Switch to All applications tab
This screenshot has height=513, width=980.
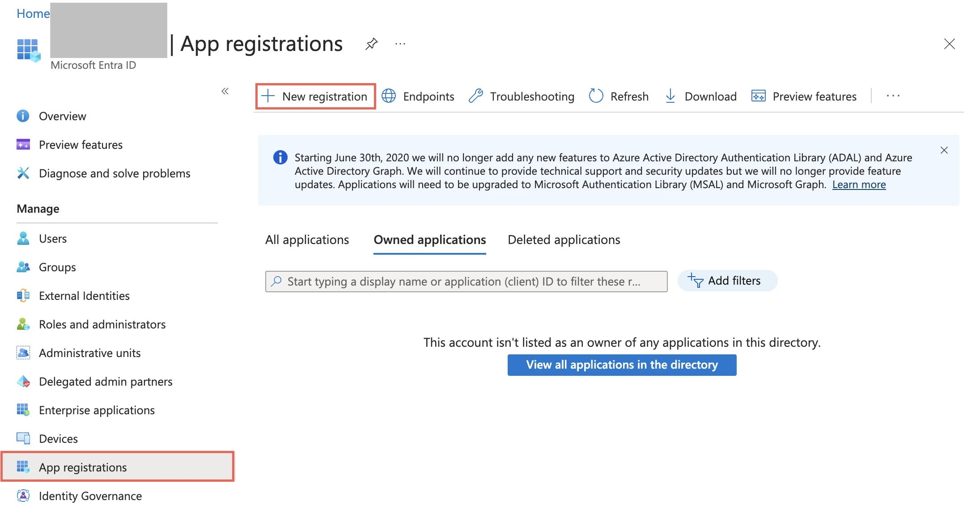pyautogui.click(x=307, y=240)
